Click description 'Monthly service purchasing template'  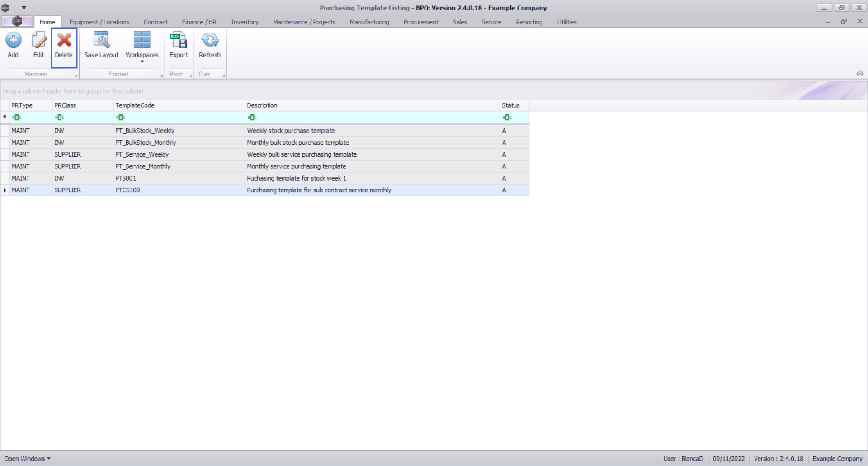pyautogui.click(x=297, y=166)
